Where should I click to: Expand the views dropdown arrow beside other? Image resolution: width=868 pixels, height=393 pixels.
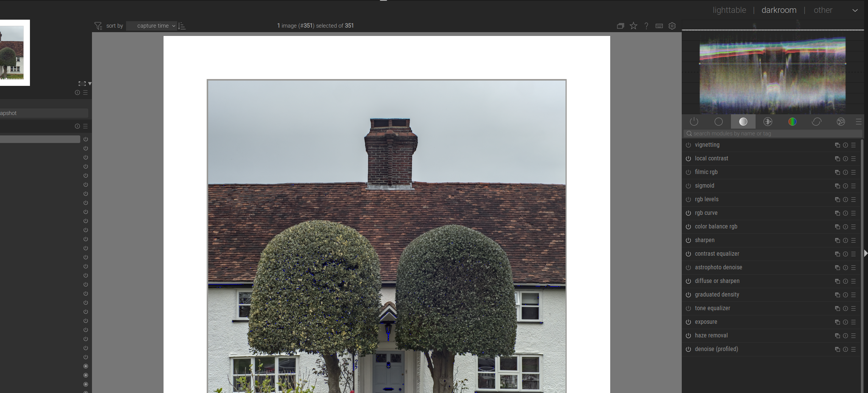[x=855, y=10]
